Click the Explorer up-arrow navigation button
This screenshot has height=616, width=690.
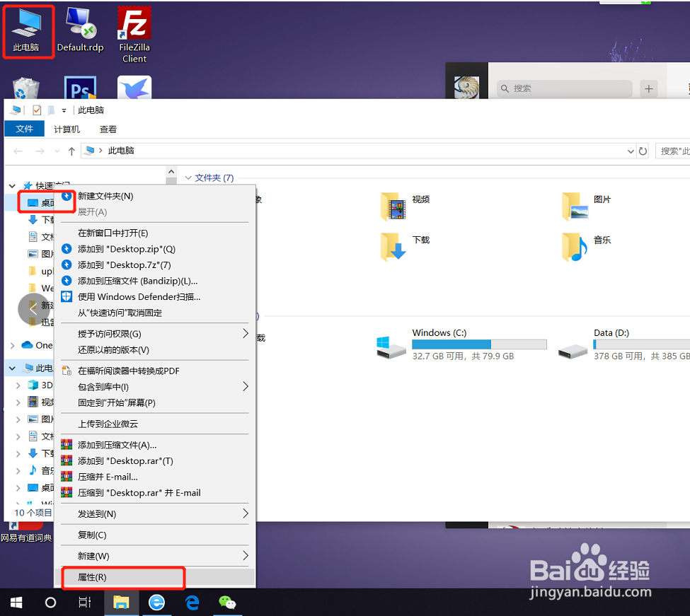71,151
